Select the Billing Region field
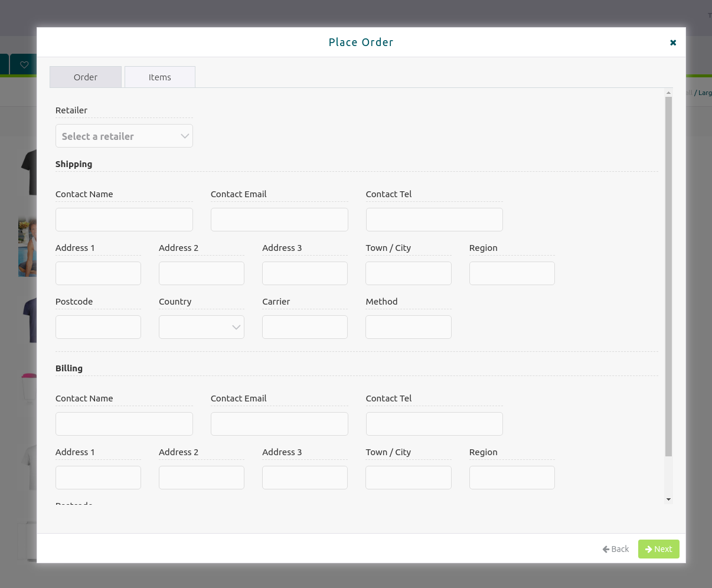Viewport: 712px width, 588px height. pos(512,478)
